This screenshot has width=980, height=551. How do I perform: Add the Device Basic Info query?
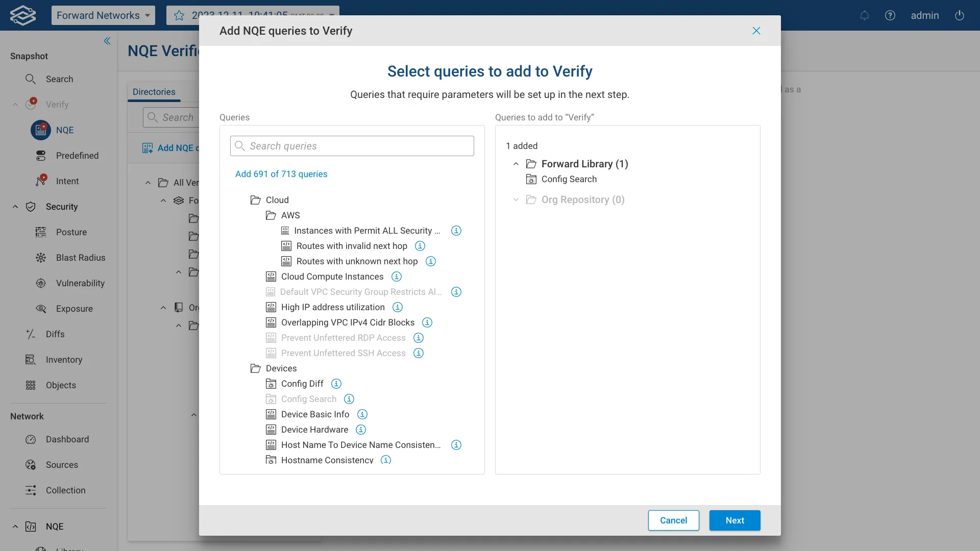[x=315, y=414]
